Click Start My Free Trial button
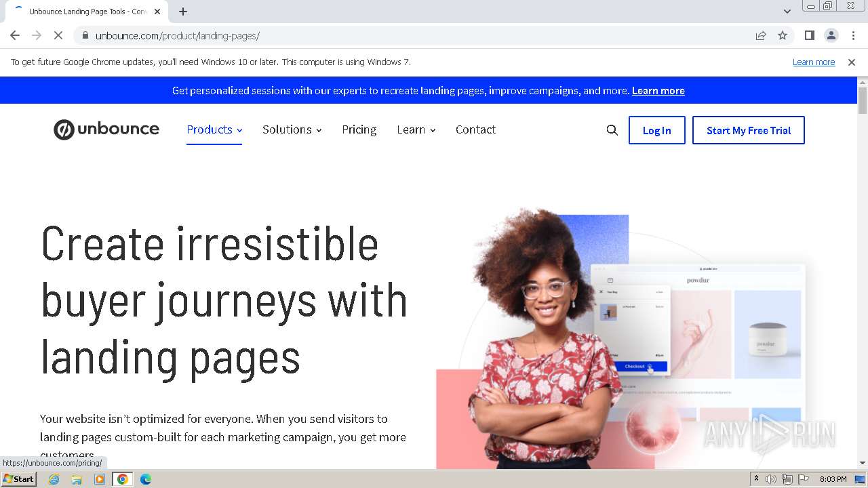Screen dimensions: 868x488 [x=748, y=130]
